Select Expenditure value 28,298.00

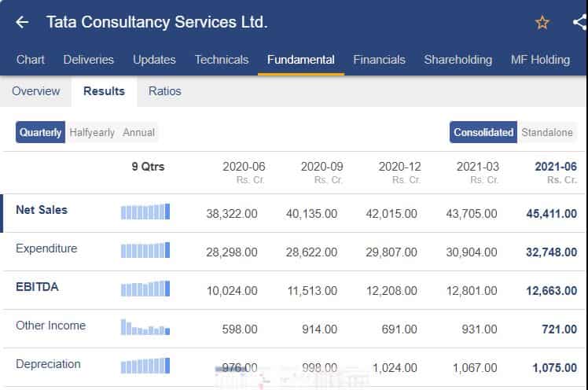tap(232, 252)
